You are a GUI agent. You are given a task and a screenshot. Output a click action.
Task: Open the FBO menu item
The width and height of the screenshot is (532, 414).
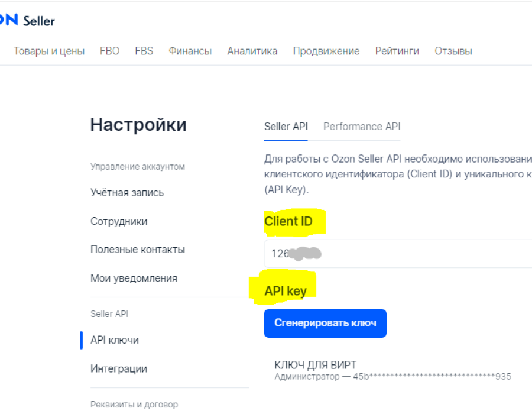[109, 51]
